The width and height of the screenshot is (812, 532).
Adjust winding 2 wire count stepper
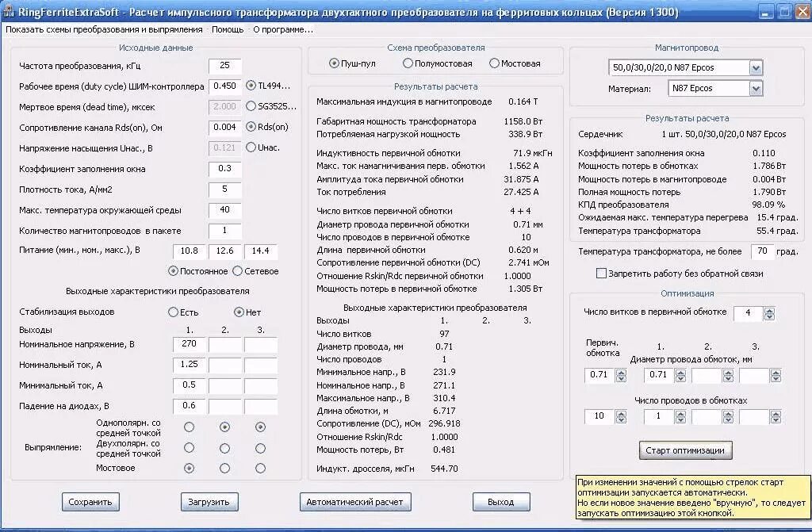728,416
